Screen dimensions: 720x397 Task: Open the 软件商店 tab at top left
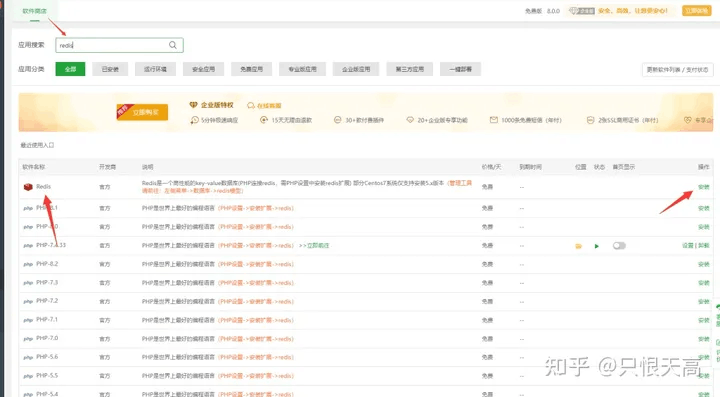(35, 11)
